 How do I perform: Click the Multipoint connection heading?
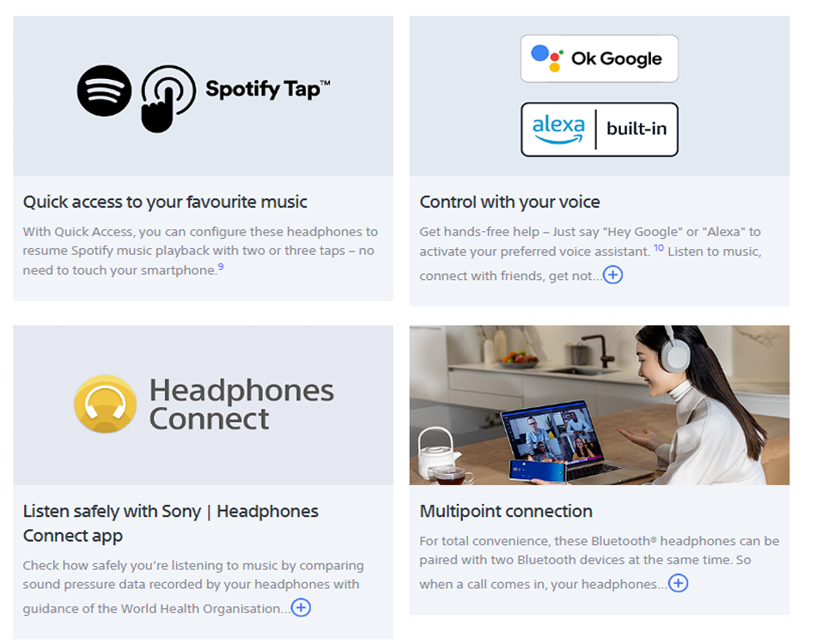pos(506,512)
